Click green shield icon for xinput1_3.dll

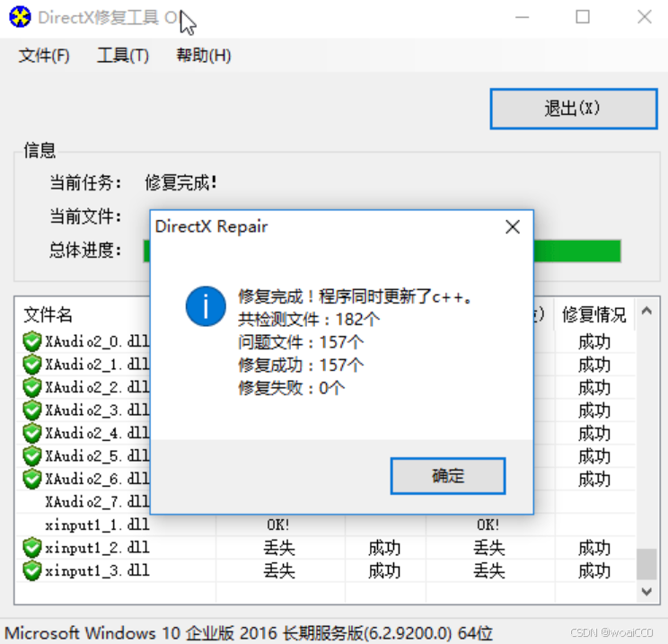coord(32,570)
